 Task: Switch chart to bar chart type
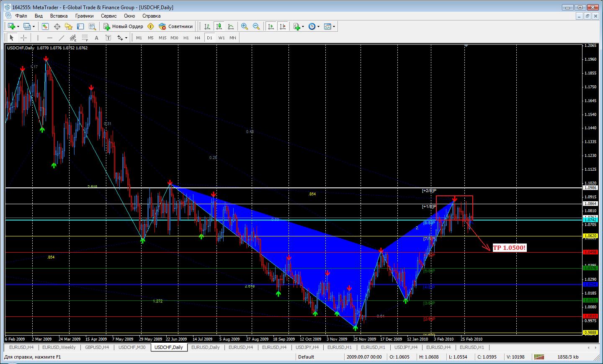[207, 26]
